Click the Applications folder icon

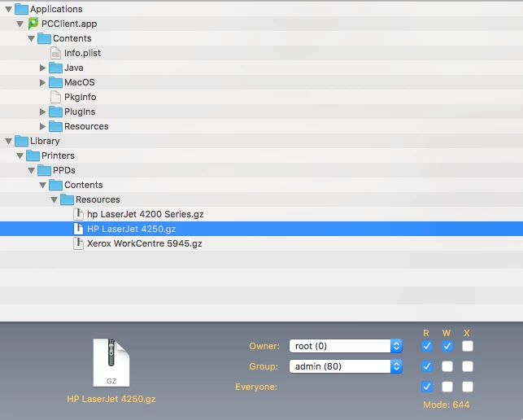(x=21, y=9)
